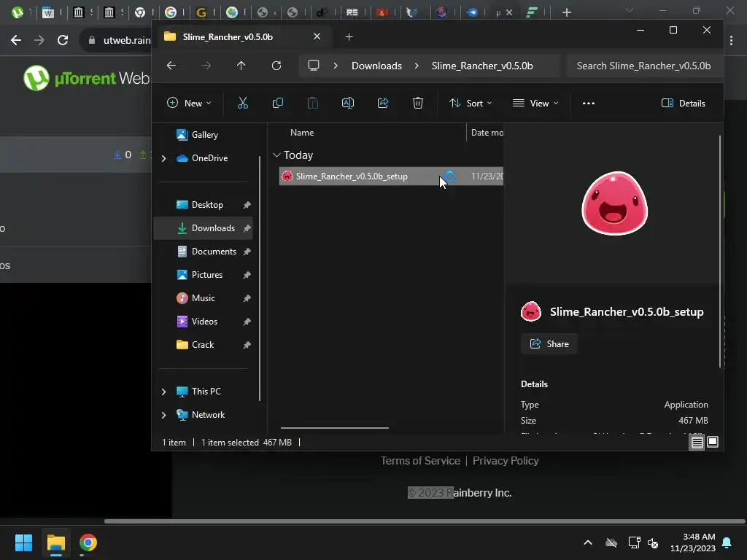The height and width of the screenshot is (560, 747).
Task: Click chevron before Downloads in address bar
Action: tap(336, 66)
